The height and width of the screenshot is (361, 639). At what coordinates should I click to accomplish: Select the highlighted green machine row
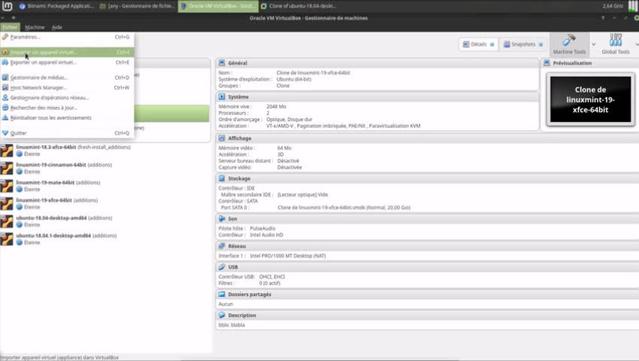pos(171,113)
